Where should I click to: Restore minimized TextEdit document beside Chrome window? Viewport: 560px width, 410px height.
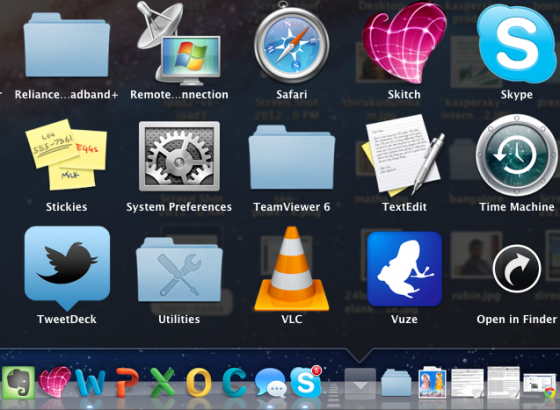pyautogui.click(x=504, y=382)
